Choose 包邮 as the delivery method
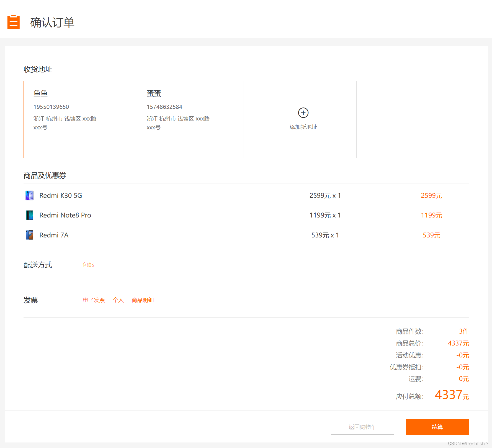Image resolution: width=492 pixels, height=448 pixels. (88, 265)
